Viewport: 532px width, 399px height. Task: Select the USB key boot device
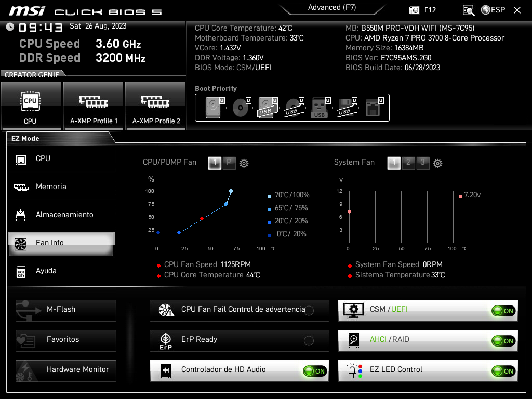coord(320,108)
